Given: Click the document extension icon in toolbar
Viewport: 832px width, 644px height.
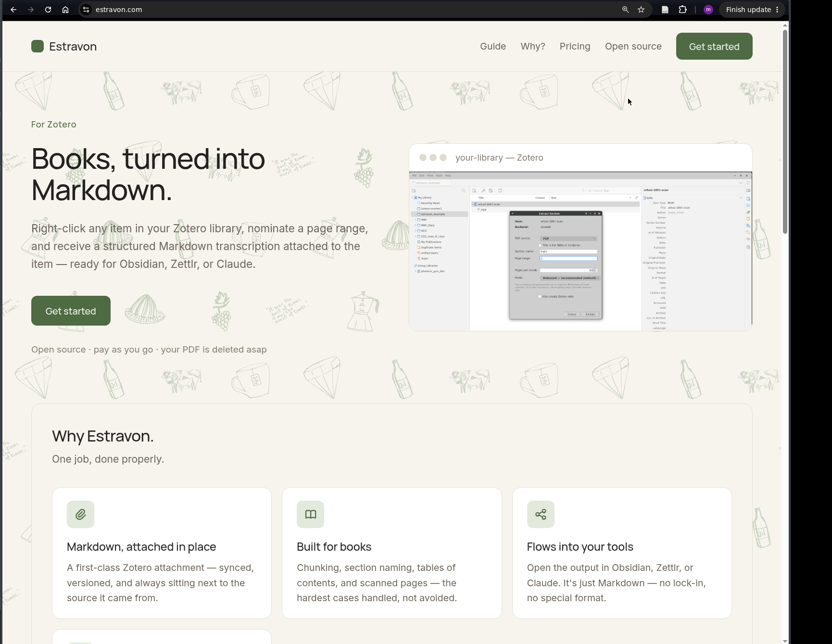Looking at the screenshot, I should pos(665,10).
